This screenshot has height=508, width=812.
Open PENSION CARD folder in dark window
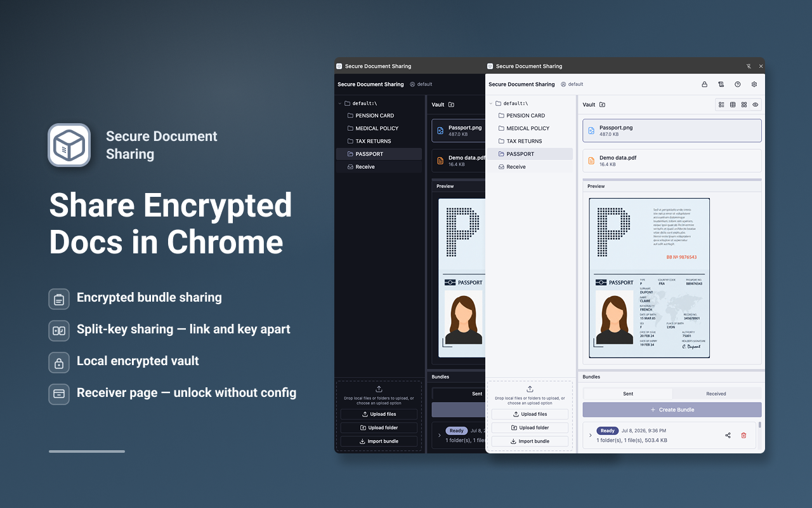click(379, 116)
